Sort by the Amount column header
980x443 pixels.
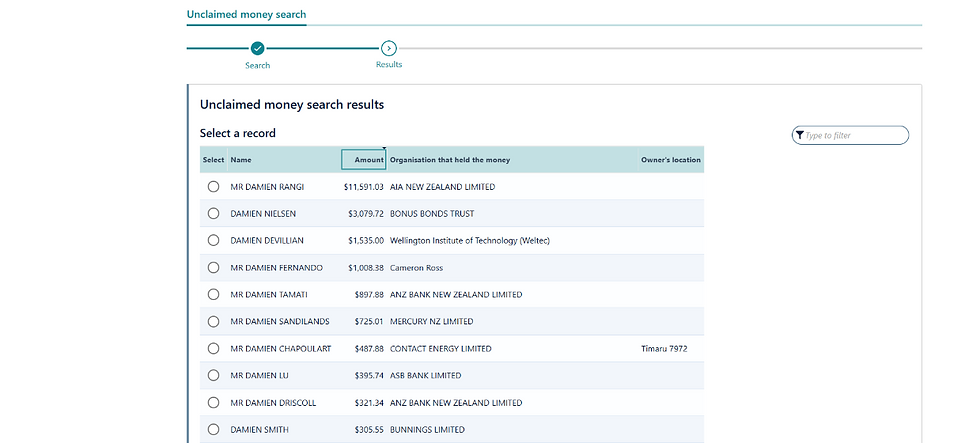363,159
